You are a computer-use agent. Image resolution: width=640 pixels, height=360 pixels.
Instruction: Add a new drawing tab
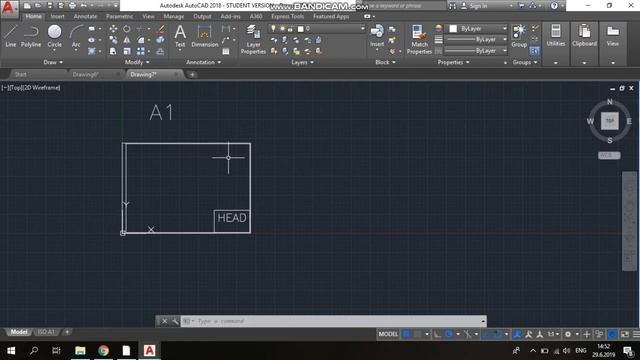tap(192, 74)
